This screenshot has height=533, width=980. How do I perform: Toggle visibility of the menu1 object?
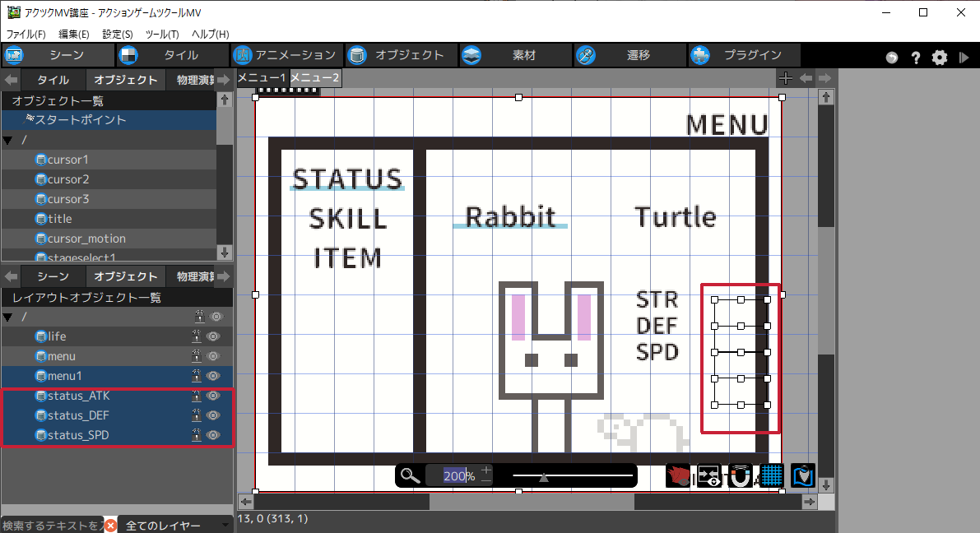(216, 376)
